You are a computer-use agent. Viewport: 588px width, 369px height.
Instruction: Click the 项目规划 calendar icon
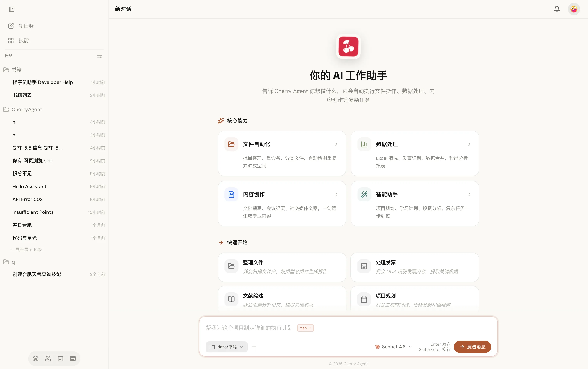(x=364, y=299)
